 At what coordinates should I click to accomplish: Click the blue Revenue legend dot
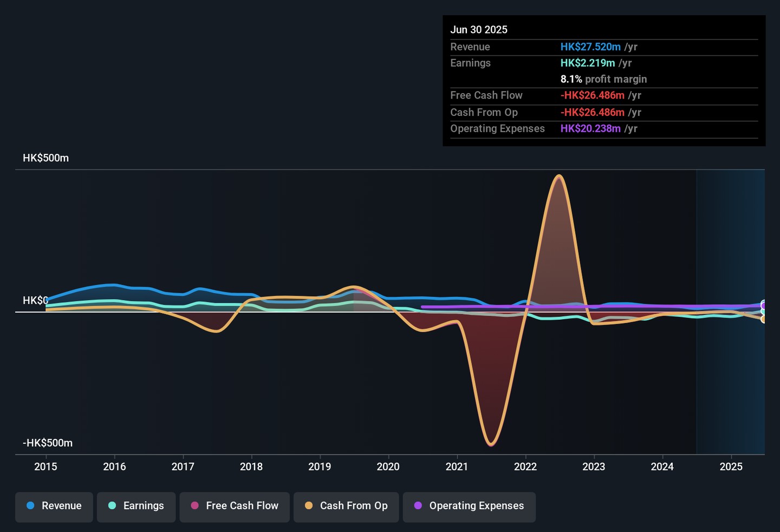click(30, 505)
